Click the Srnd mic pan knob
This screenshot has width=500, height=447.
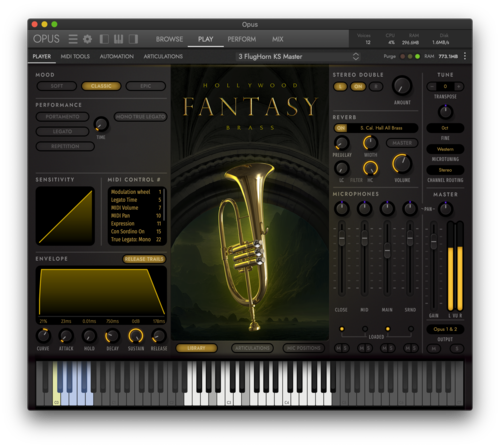click(x=410, y=208)
